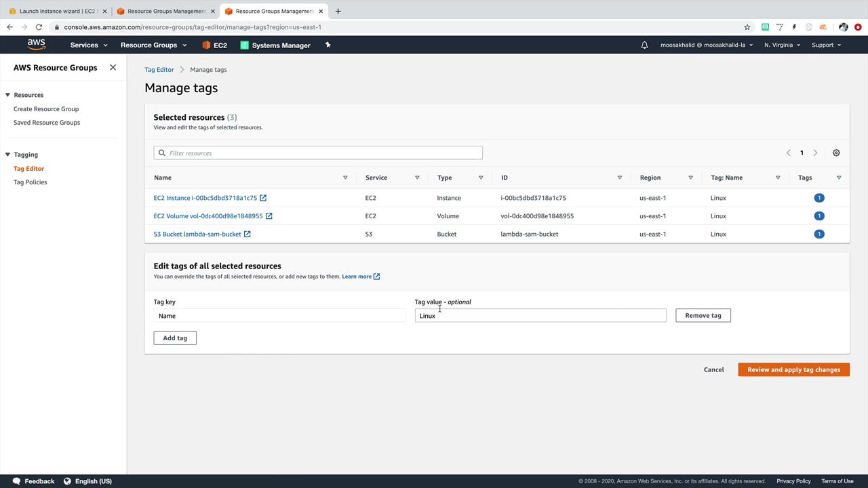Image resolution: width=868 pixels, height=488 pixels.
Task: Bookmark this page with the star icon
Action: click(747, 27)
